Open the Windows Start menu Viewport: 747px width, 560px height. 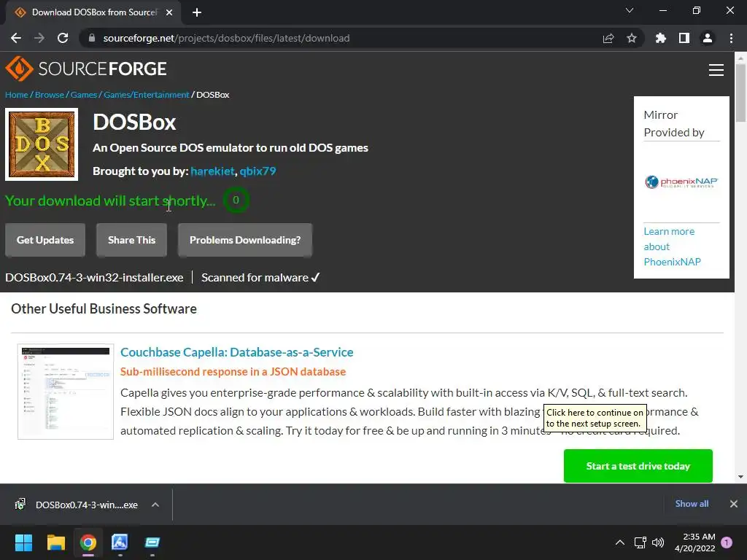pos(23,542)
